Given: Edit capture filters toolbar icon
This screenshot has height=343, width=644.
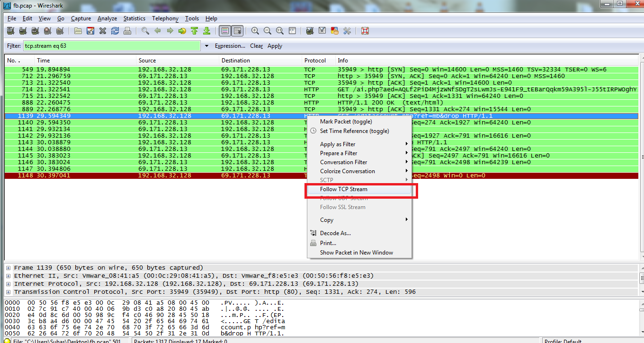Looking at the screenshot, I should tap(310, 31).
